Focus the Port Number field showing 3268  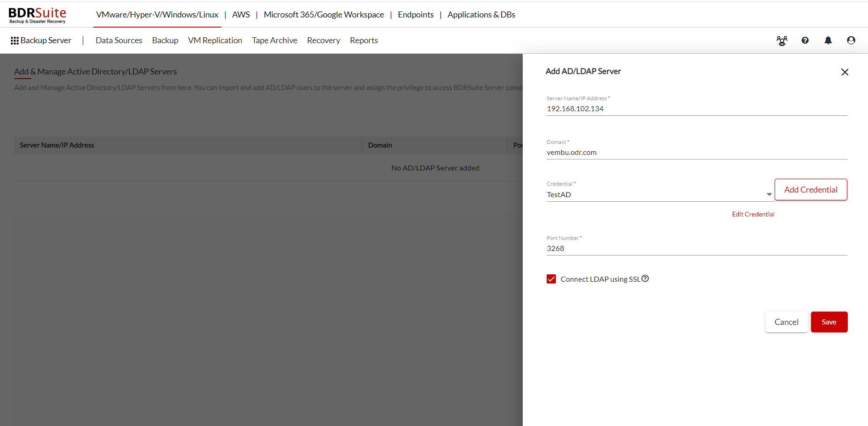[x=697, y=249]
